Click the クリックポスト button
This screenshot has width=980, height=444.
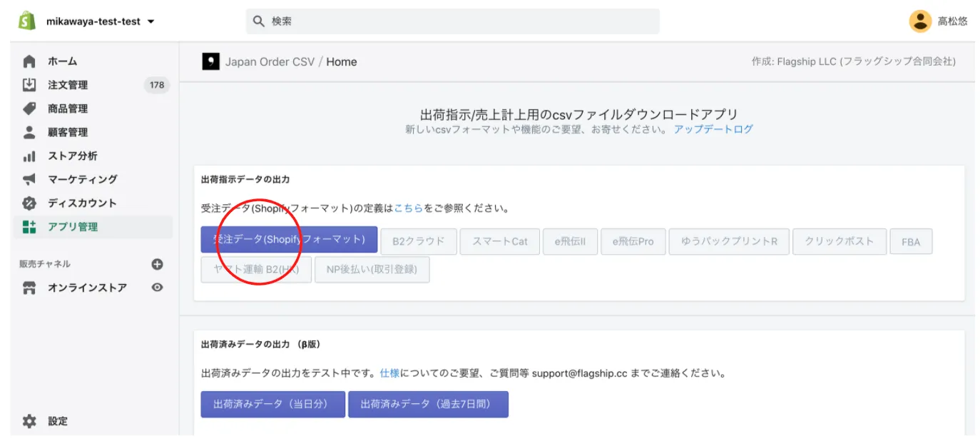click(x=839, y=241)
